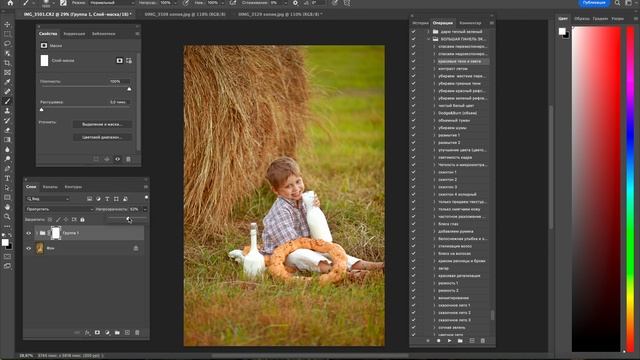Screen dimensions: 640x360
Task: Hide the Группа 1 layer group
Action: 29,233
